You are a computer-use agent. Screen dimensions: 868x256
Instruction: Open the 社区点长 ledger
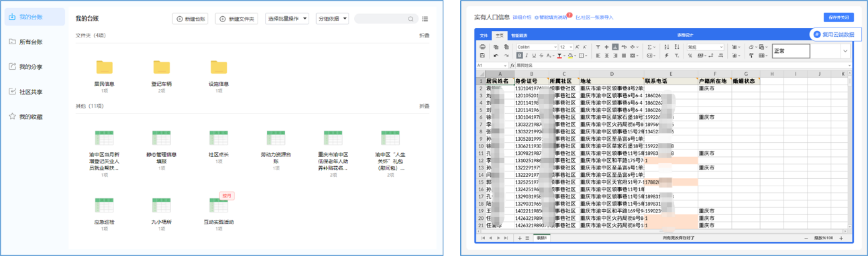[x=219, y=147]
